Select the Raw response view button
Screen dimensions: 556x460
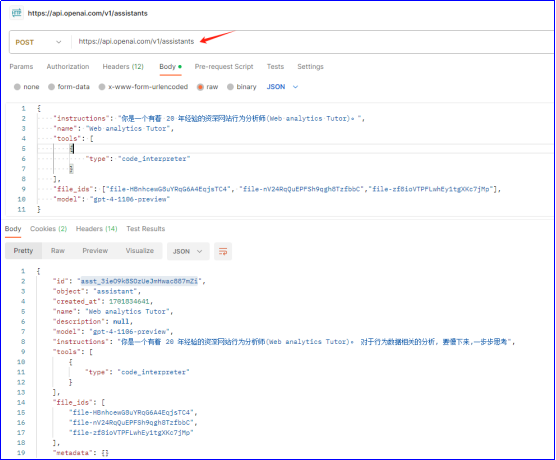pos(58,251)
